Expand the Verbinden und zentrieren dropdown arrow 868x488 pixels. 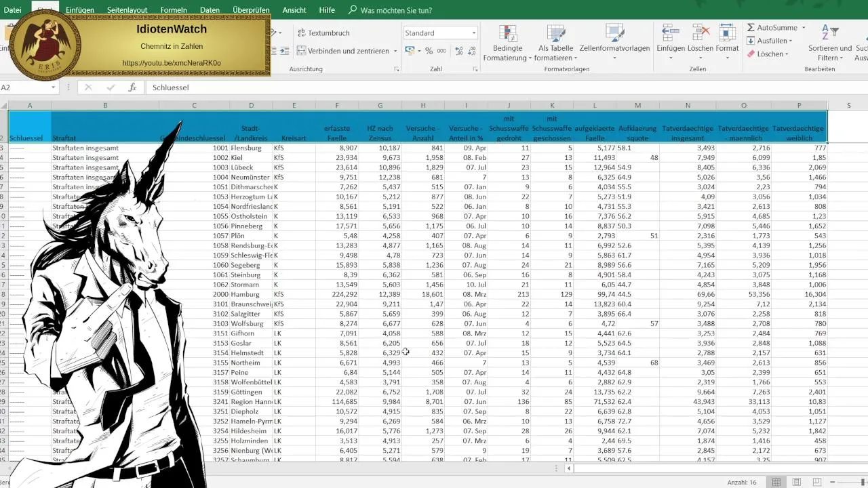point(395,51)
